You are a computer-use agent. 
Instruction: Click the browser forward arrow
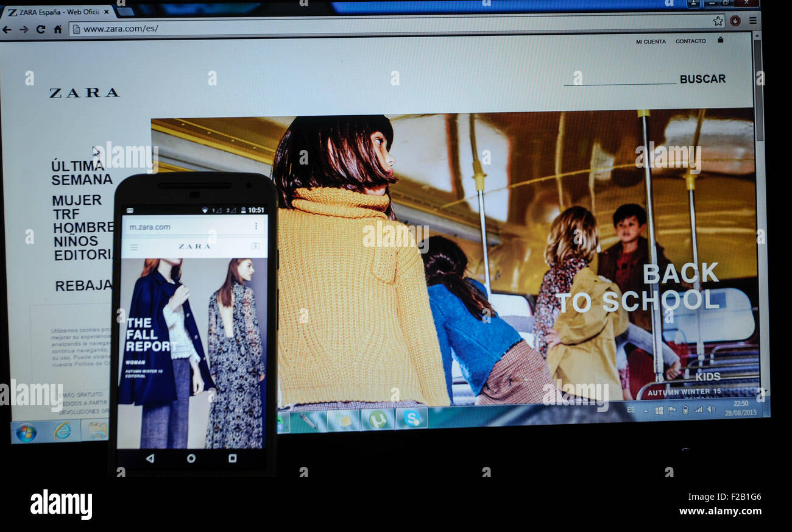click(24, 29)
